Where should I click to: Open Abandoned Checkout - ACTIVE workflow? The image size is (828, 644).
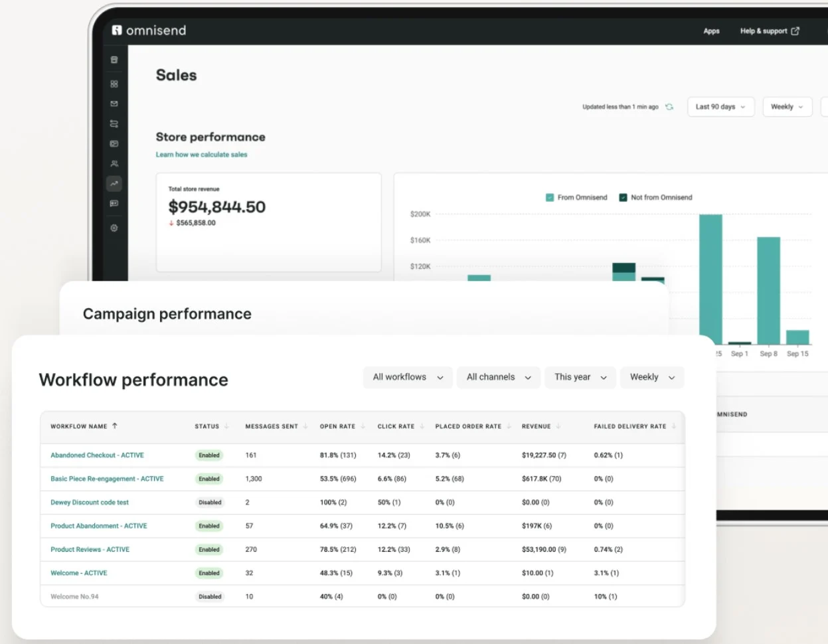pos(97,455)
